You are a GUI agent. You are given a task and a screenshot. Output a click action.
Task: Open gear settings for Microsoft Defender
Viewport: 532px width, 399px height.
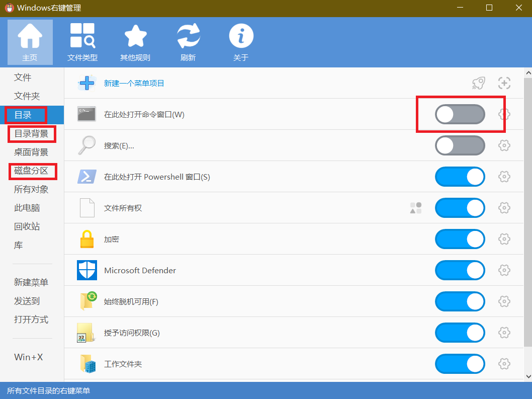(x=504, y=270)
